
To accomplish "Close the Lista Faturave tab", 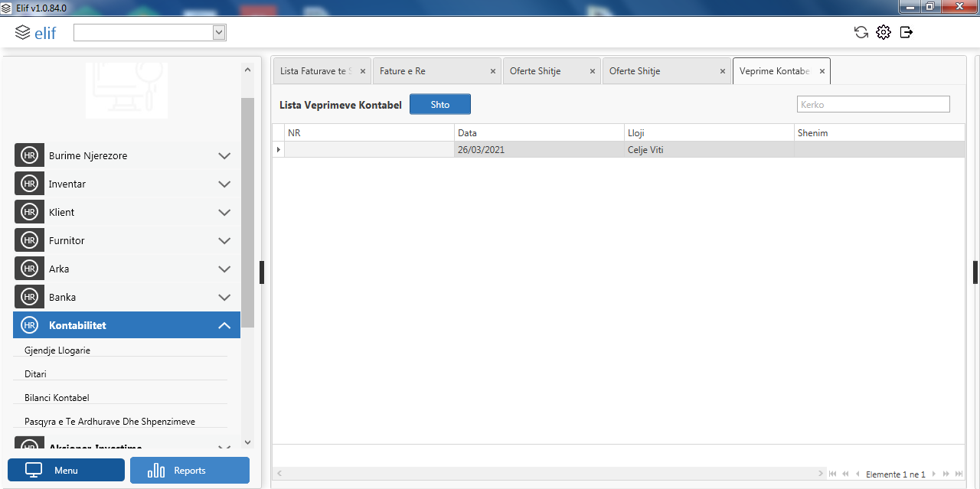I will coord(363,71).
